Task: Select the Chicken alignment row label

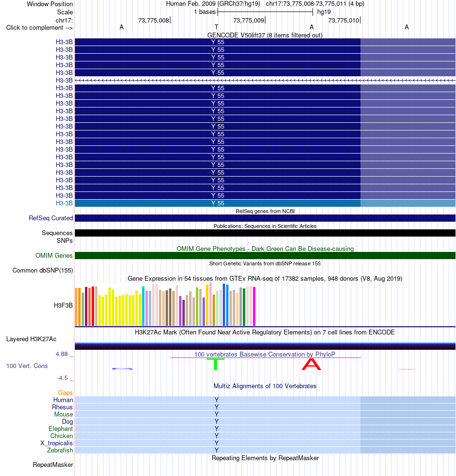Action: coord(61,436)
